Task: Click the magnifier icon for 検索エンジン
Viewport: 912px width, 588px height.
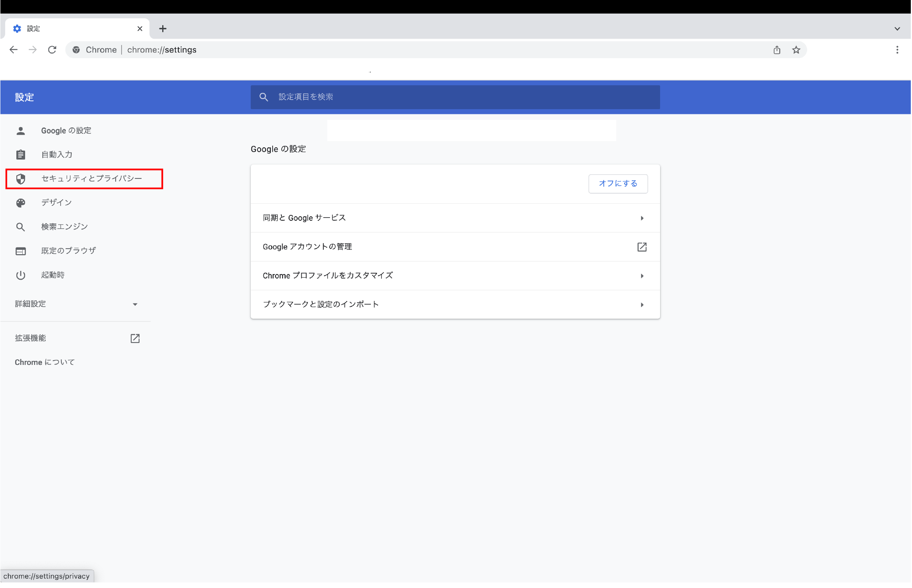Action: (x=21, y=227)
